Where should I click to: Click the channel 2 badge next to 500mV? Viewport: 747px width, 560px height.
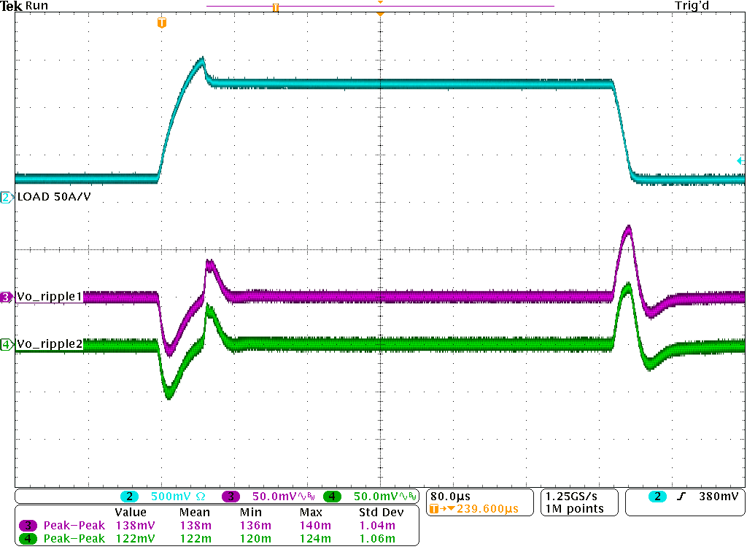129,497
